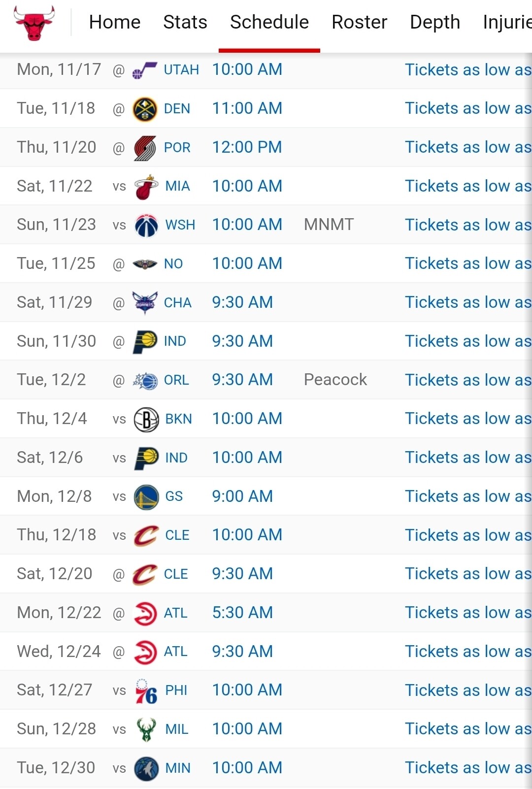The image size is (532, 789).
Task: Click the Washington Wizards logo
Action: click(x=146, y=226)
